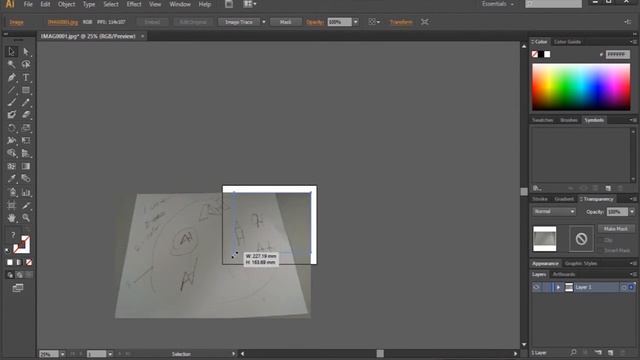Switch to the Swatches tab
640x360 pixels.
tap(542, 120)
